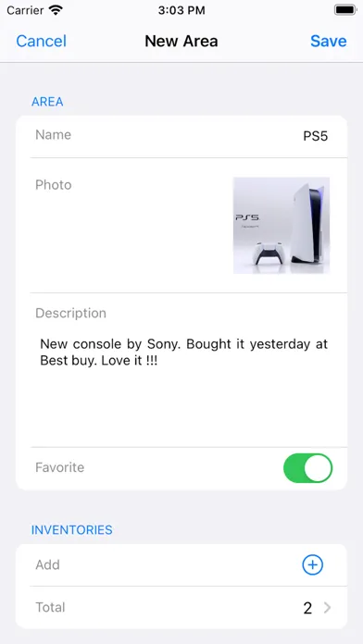Tap the Add row label

point(47,565)
